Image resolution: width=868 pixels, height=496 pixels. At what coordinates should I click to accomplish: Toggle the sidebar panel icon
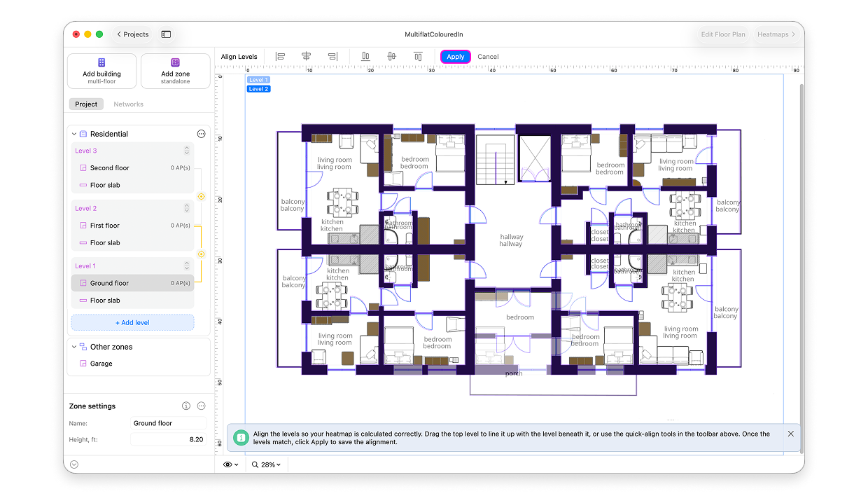click(x=166, y=34)
